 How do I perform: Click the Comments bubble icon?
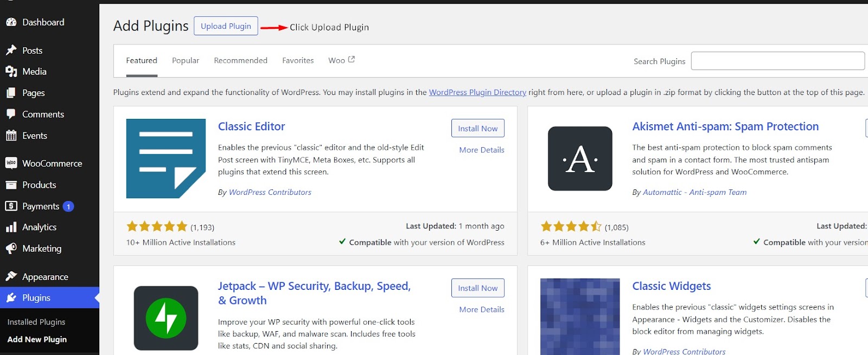11,114
